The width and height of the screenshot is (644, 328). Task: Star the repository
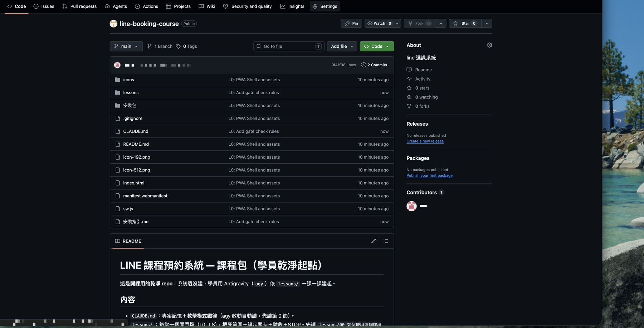click(x=465, y=23)
